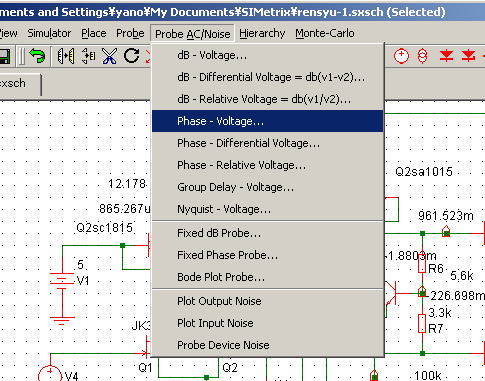Open the Hierarchy menu

(x=262, y=33)
